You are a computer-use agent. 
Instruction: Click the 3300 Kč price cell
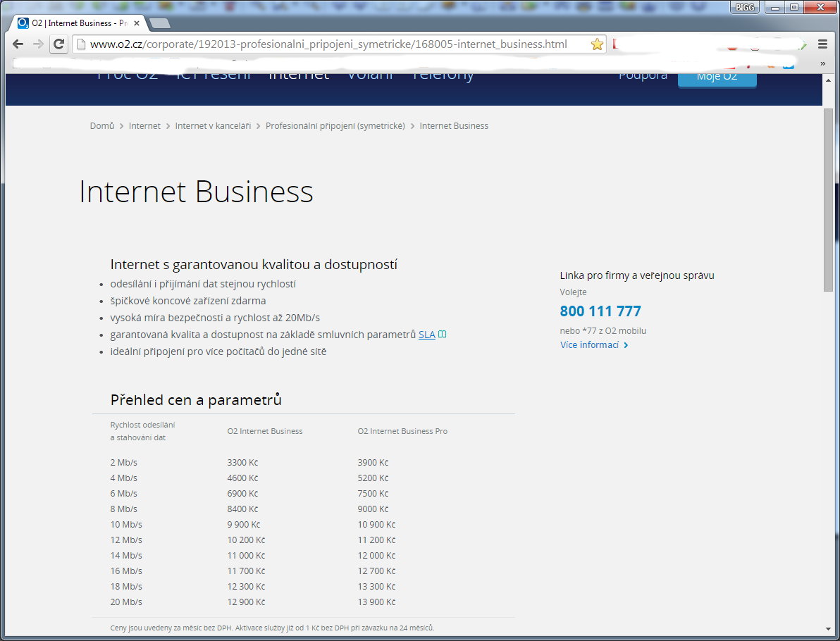click(242, 463)
